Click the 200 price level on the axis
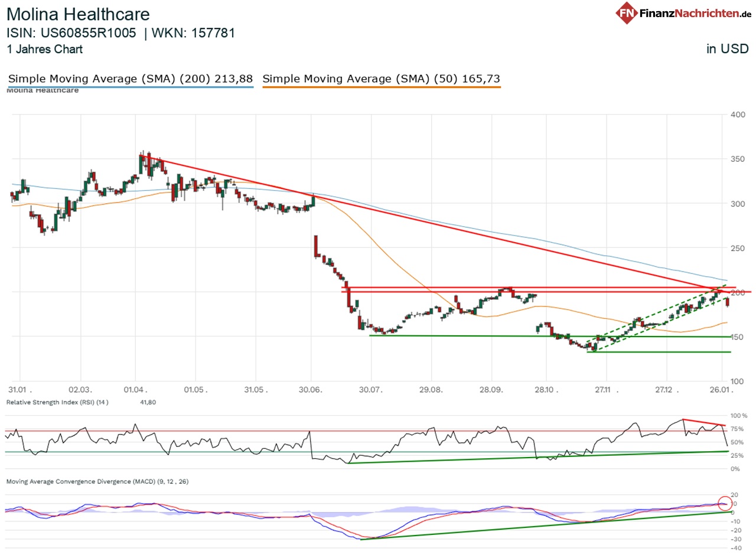Screen dimensions: 756x555 coord(739,292)
